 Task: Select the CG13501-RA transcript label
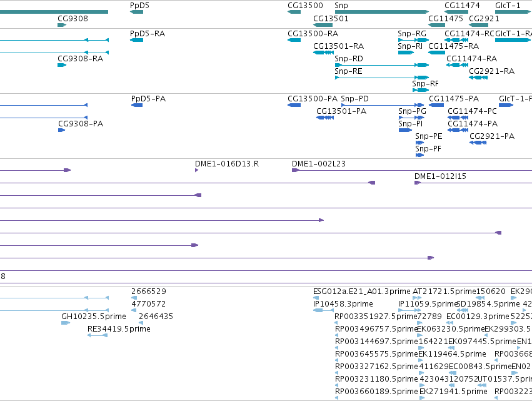coord(338,46)
